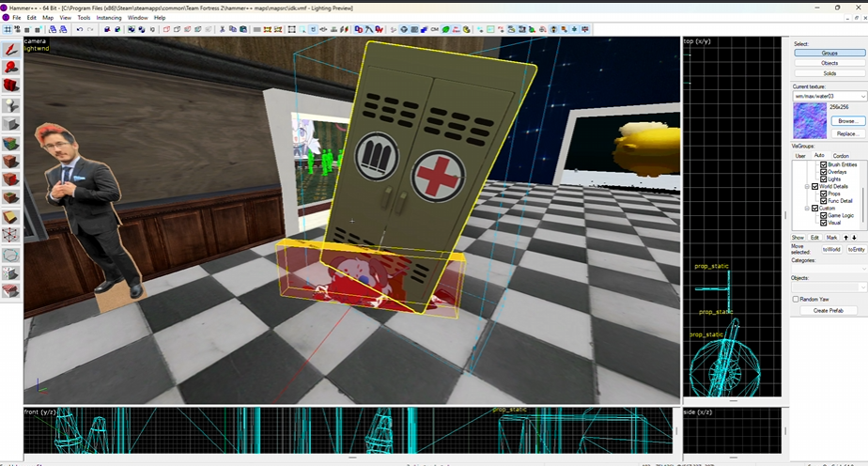Click the Hide selected objects icon
Image resolution: width=868 pixels, height=466 pixels.
[166, 29]
